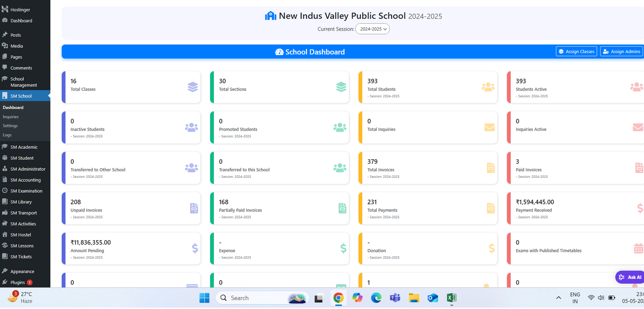
Task: Open the Copilot app from the taskbar
Action: [357, 298]
